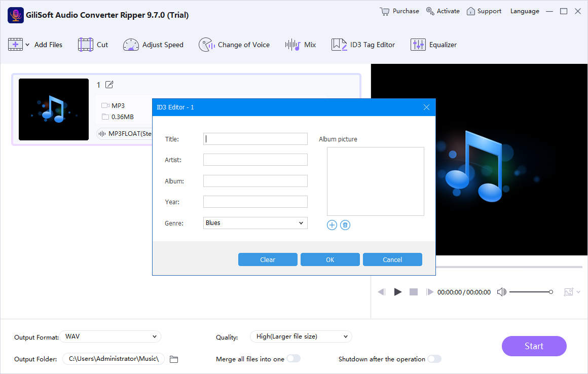
Task: Click the Clear button
Action: [268, 259]
